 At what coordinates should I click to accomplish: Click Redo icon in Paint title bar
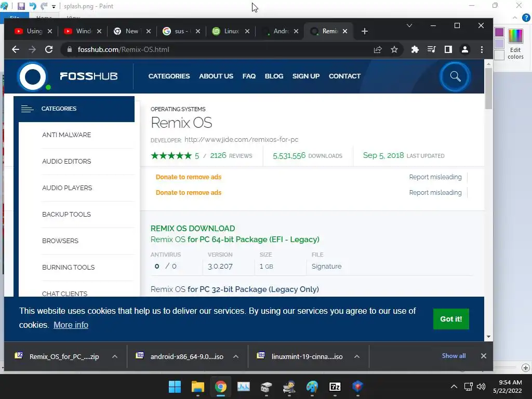44,6
